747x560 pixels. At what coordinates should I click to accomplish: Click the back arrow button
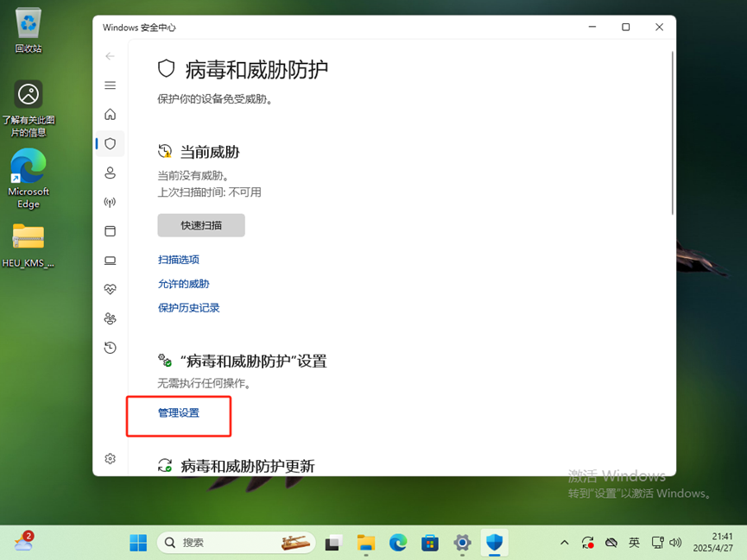click(x=110, y=56)
